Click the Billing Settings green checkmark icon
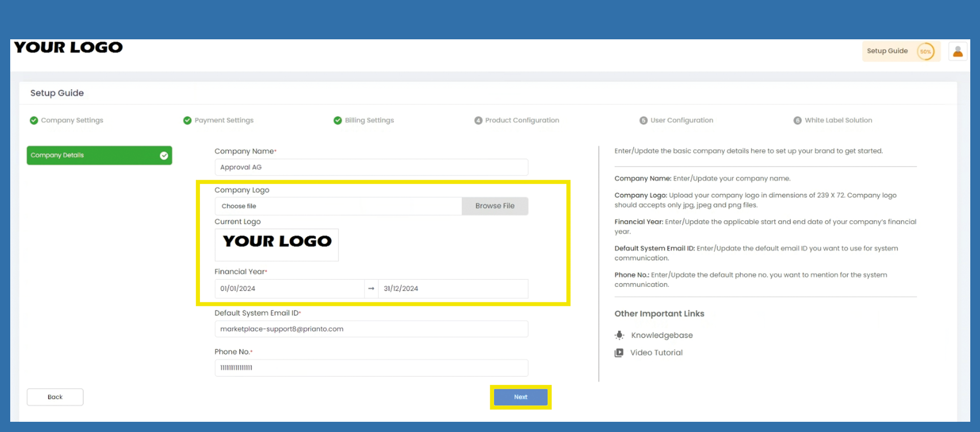This screenshot has height=432, width=980. point(337,121)
